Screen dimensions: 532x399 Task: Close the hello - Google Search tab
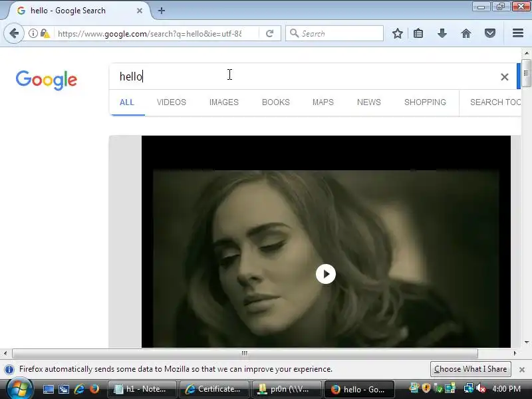coord(140,11)
